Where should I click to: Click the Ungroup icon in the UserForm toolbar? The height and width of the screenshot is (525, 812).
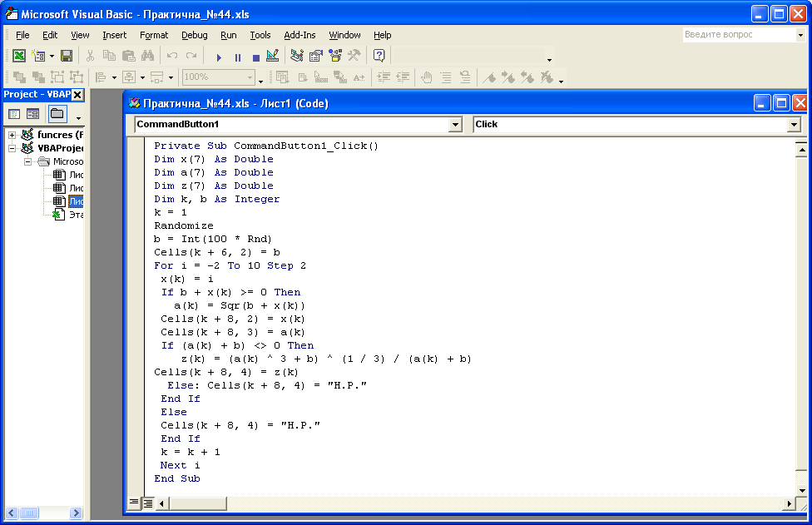pyautogui.click(x=77, y=77)
